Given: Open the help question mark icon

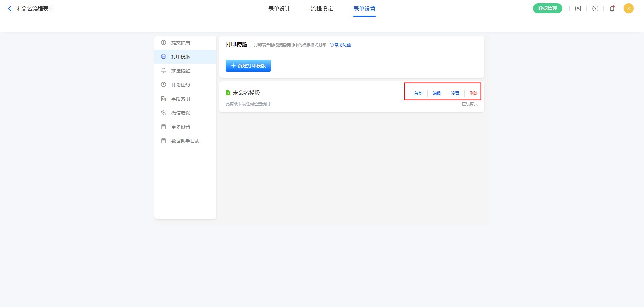Looking at the screenshot, I should (595, 9).
